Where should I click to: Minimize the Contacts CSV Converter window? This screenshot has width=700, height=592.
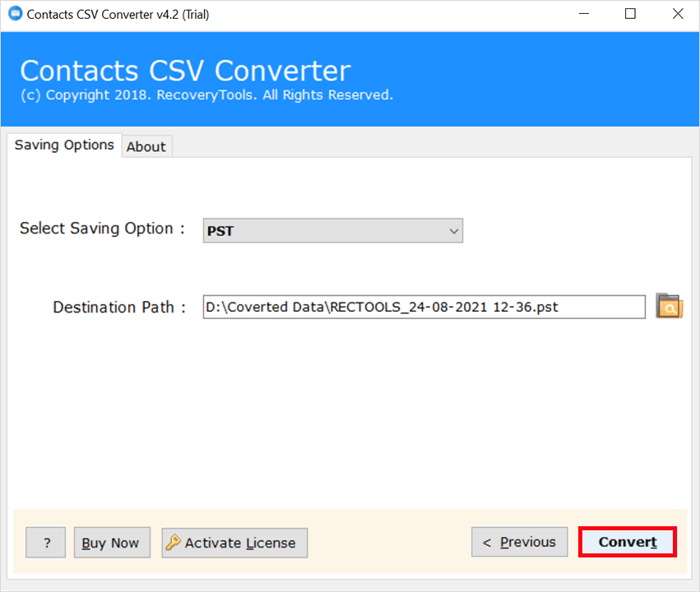[x=584, y=14]
